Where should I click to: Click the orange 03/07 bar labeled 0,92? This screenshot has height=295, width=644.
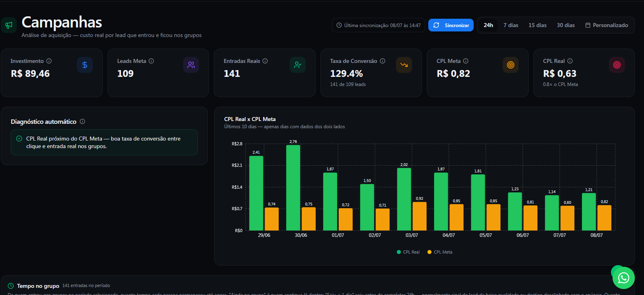pyautogui.click(x=420, y=216)
